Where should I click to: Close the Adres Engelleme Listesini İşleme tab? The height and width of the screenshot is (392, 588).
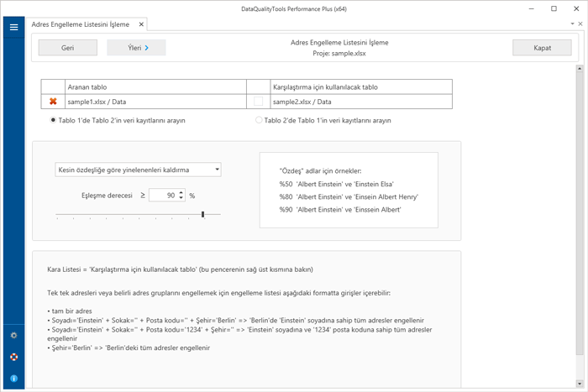coord(141,24)
